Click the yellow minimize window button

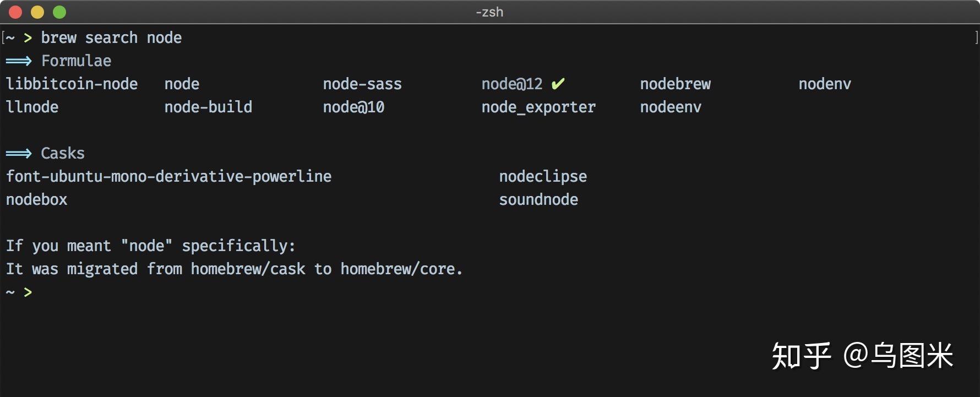[x=37, y=12]
